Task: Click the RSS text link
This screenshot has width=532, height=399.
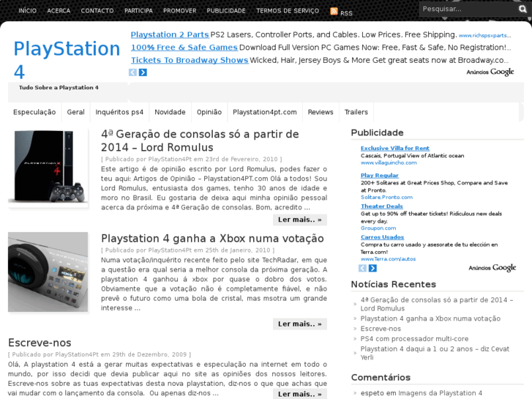Action: point(346,13)
